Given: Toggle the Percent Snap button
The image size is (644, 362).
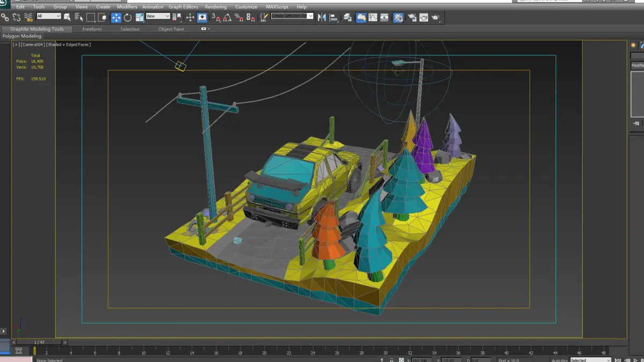Looking at the screenshot, I should pyautogui.click(x=239, y=18).
